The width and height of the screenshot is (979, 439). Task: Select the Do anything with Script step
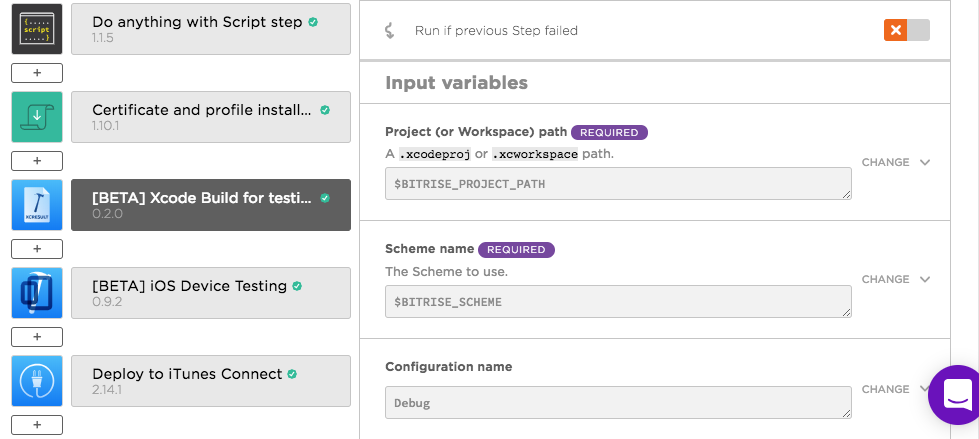(x=211, y=29)
